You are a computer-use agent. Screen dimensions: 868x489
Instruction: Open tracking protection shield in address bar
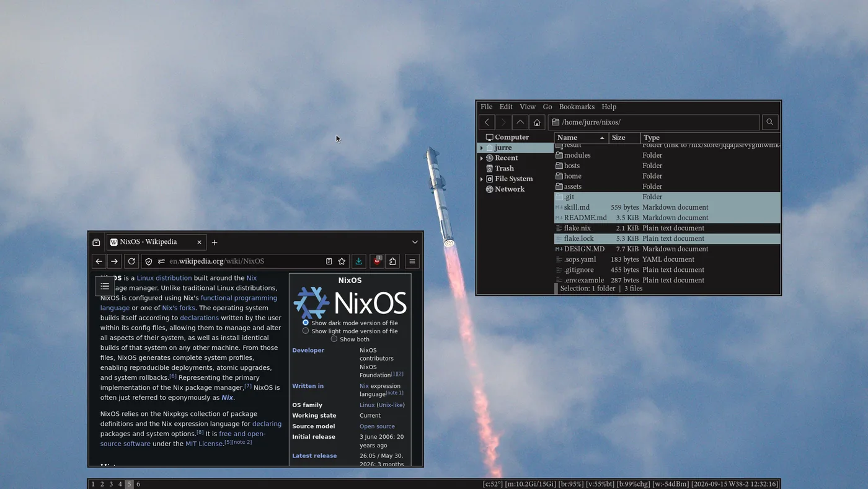pos(149,261)
